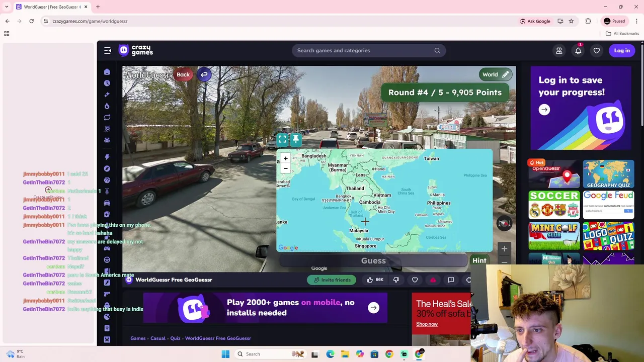Click the red alert icon below game
The height and width of the screenshot is (362, 644).
point(433,280)
